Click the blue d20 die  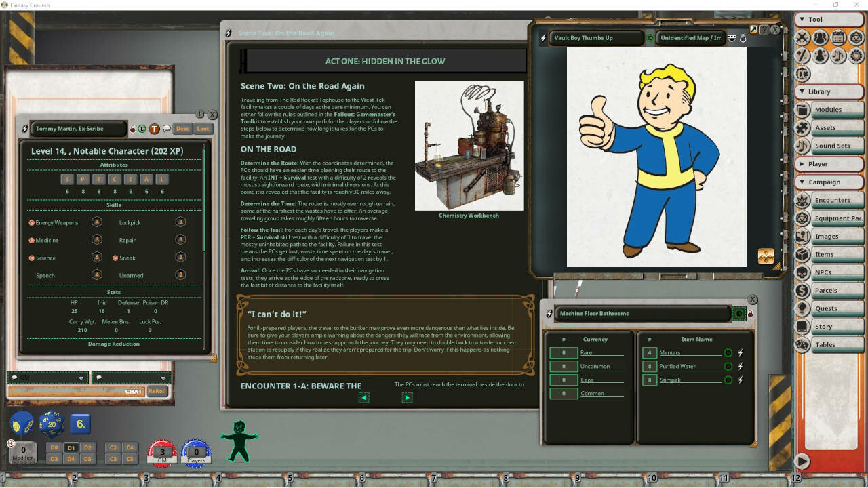point(51,424)
